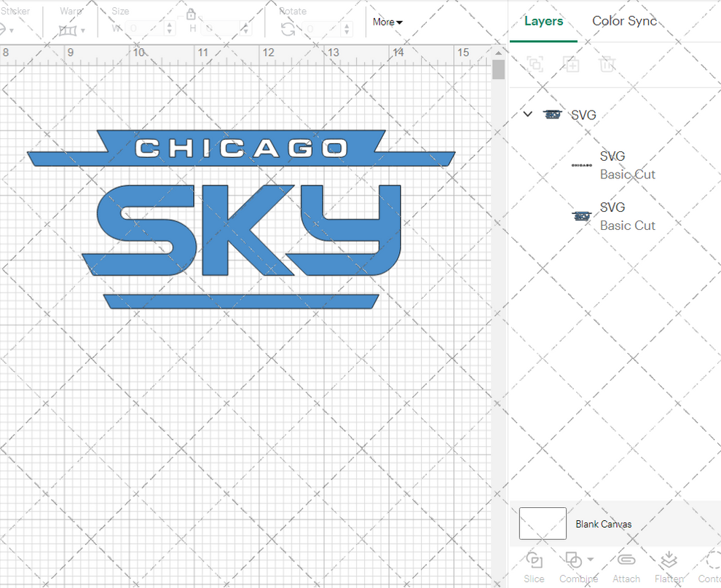
Task: Select the SKY Basic Cut layer
Action: (628, 216)
